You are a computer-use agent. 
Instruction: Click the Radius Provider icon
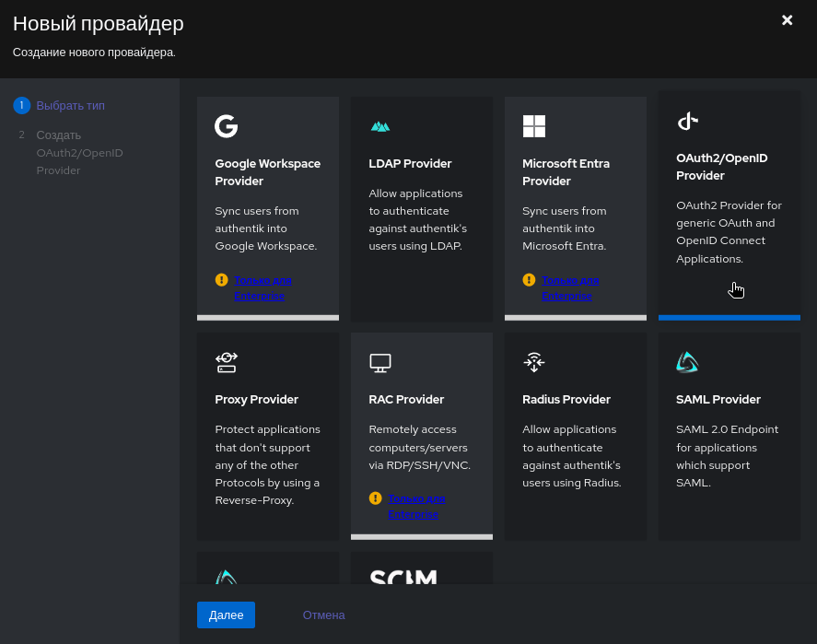[x=534, y=362]
